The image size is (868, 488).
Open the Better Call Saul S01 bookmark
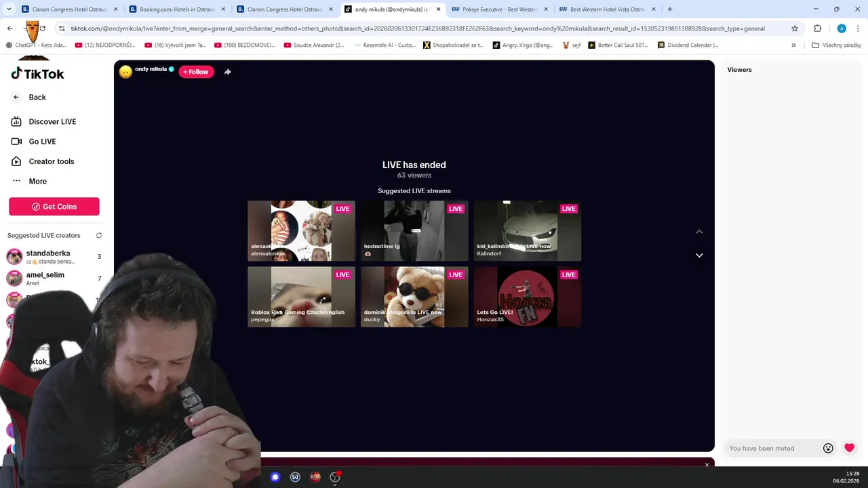point(618,45)
